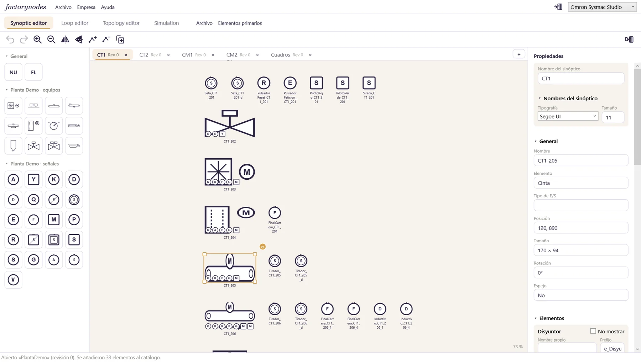
Task: Switch to the Topology editor tab
Action: point(121,23)
